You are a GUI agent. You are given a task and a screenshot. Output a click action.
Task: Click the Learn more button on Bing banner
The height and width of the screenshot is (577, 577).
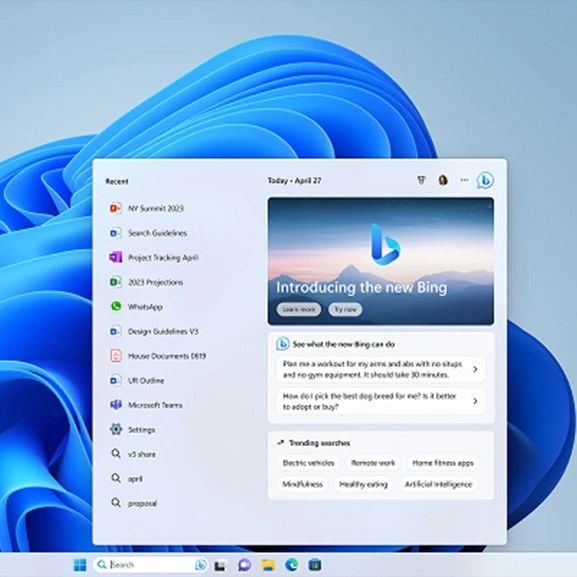298,309
